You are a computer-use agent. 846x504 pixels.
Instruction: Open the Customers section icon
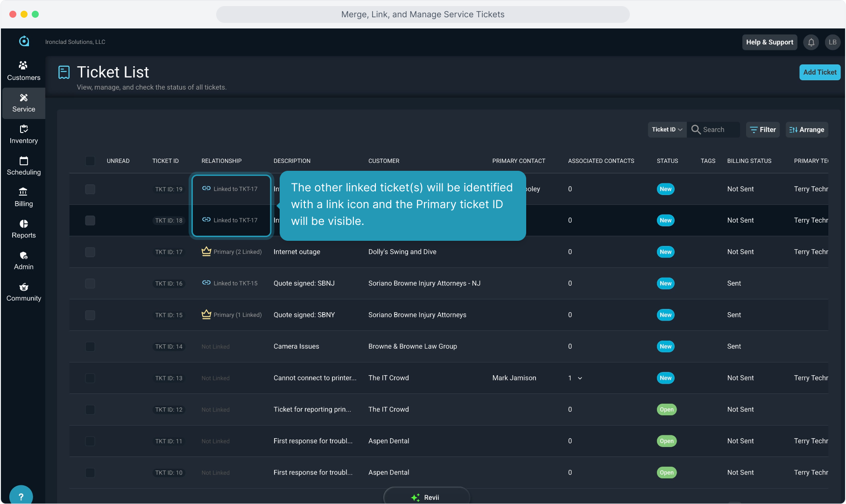pos(23,66)
